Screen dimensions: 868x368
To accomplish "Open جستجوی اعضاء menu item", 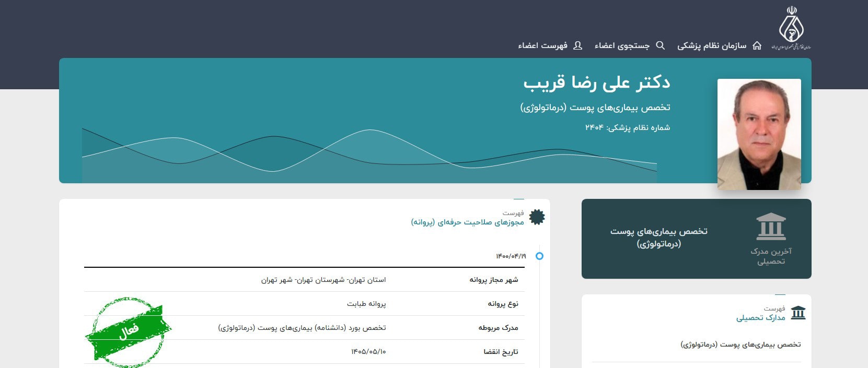I will [x=622, y=46].
